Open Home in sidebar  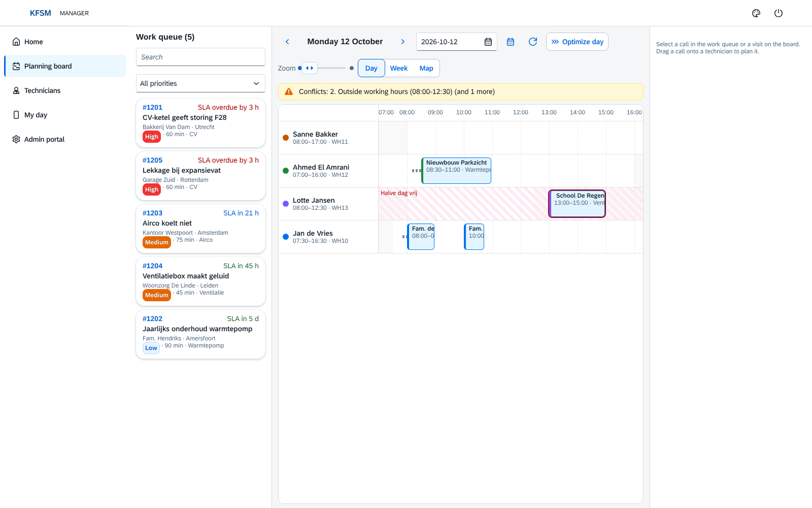coord(65,42)
